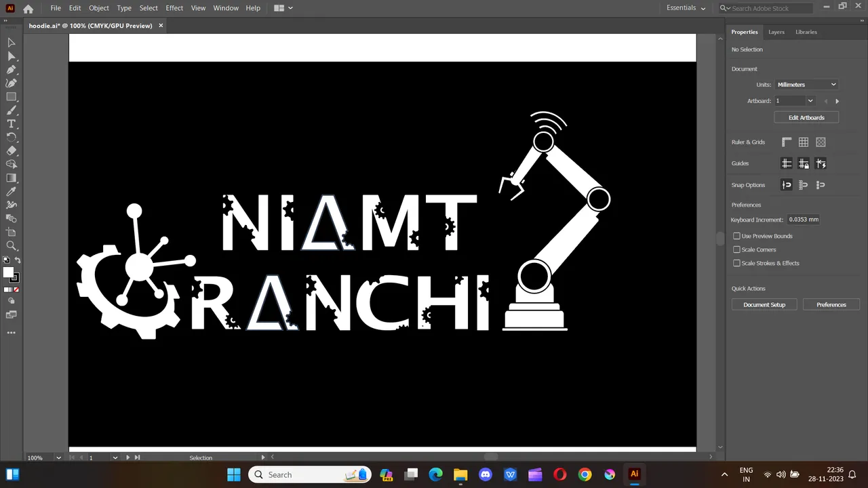
Task: Close the hoodie.ai document tab
Action: (x=161, y=26)
